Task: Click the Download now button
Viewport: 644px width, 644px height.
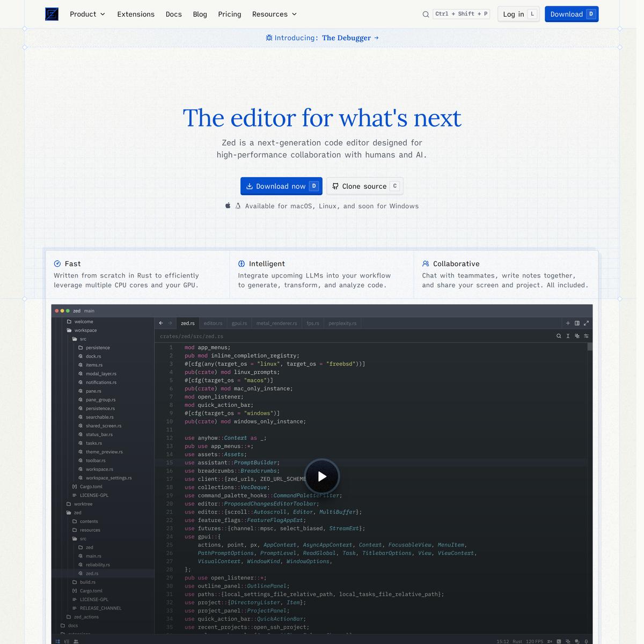Action: [x=281, y=186]
